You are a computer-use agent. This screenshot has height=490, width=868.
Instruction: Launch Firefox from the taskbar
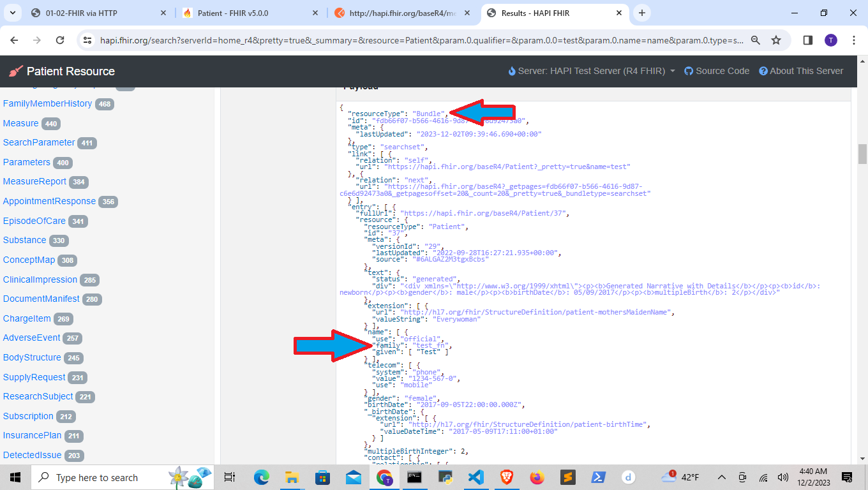[537, 477]
